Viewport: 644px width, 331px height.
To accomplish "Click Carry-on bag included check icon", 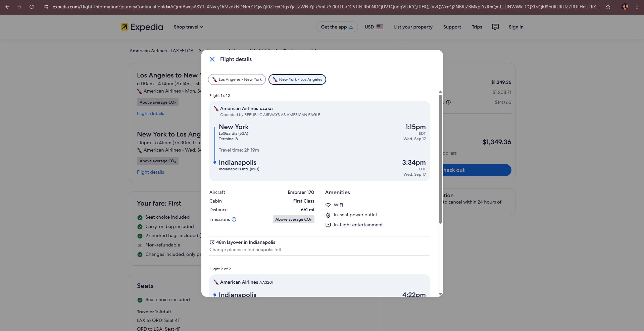I will coord(140,227).
